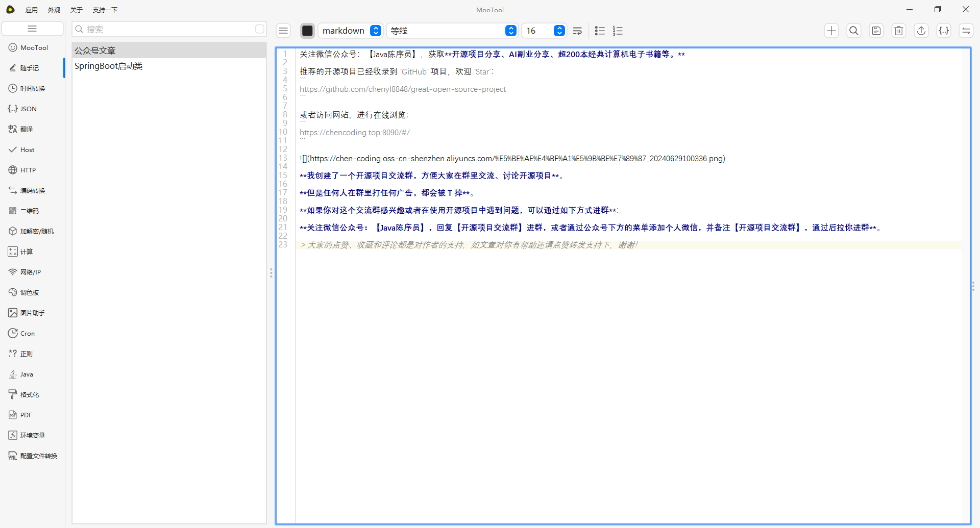This screenshot has height=528, width=980.
Task: Delete note using trash icon
Action: [898, 31]
